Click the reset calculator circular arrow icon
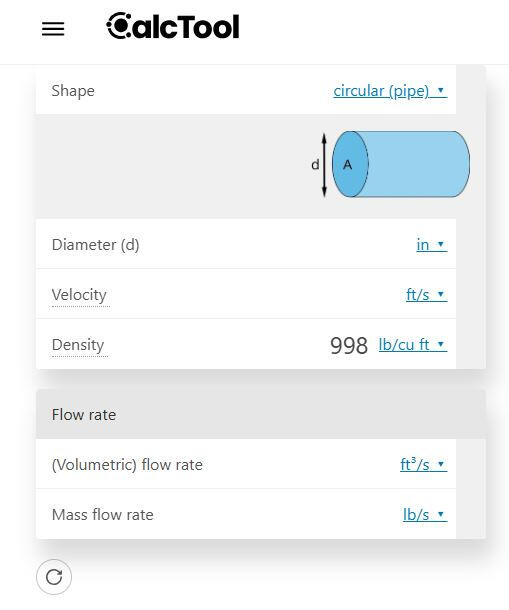This screenshot has height=610, width=509. (54, 577)
